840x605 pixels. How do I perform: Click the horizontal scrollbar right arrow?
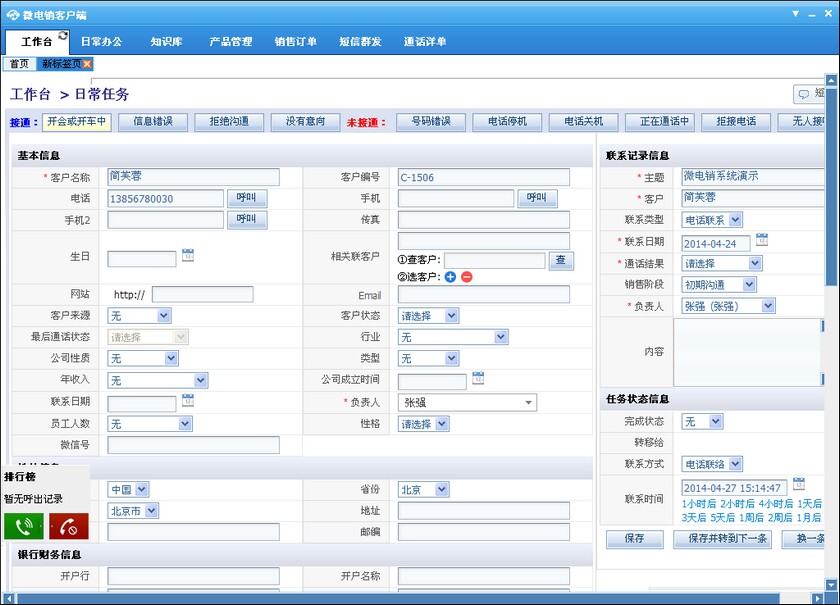point(817,598)
